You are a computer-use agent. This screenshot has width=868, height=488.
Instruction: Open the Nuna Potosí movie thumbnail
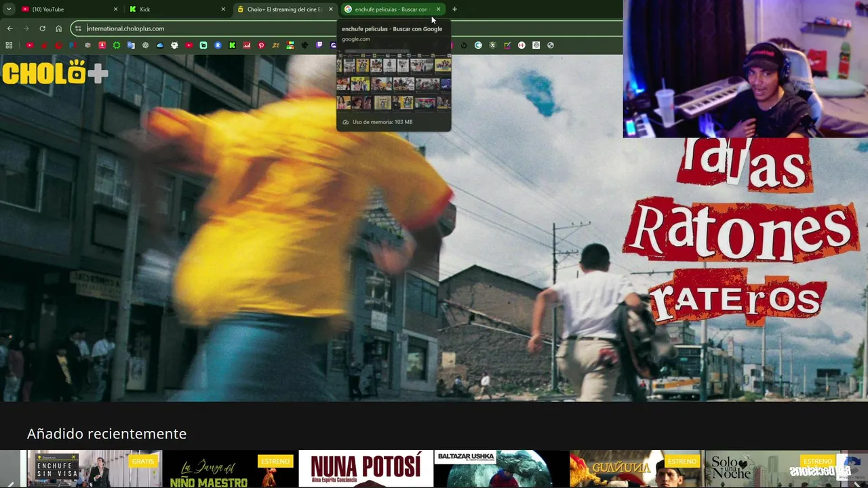366,469
